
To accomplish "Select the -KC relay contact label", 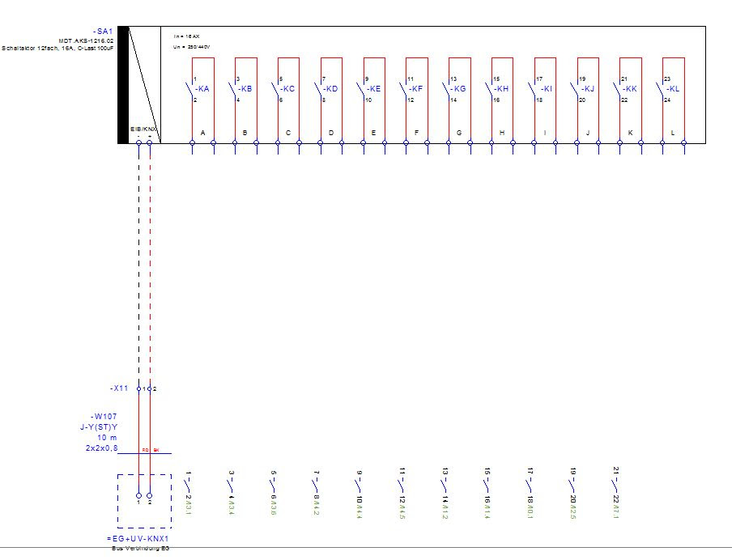I will [287, 89].
